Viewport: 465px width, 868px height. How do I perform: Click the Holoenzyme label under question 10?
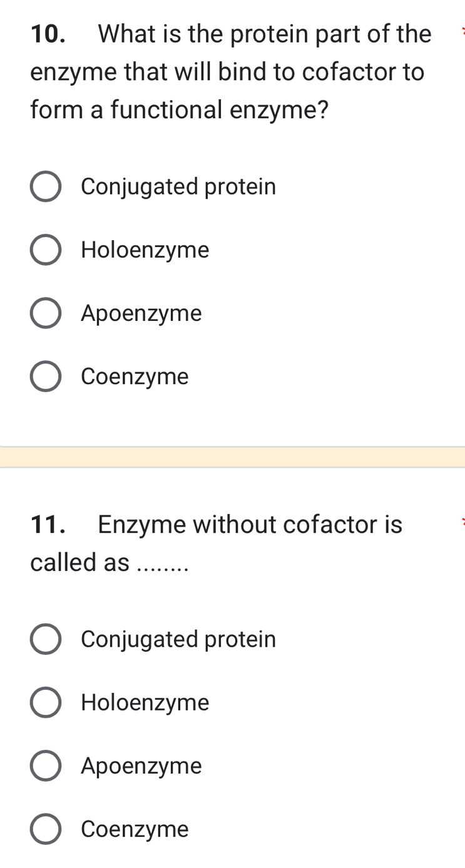[145, 250]
